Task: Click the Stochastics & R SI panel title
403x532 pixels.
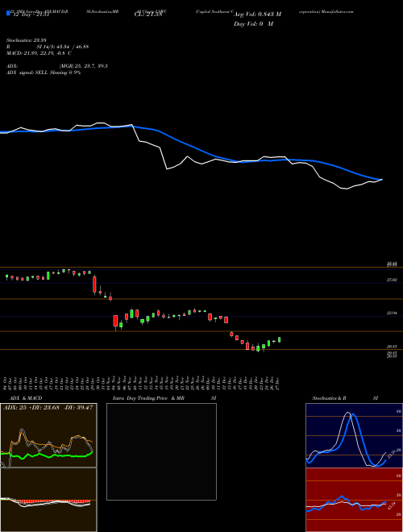Action: (x=345, y=398)
